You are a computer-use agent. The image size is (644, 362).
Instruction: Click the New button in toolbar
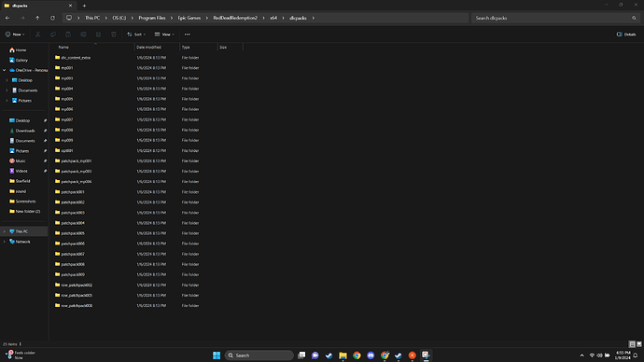[x=15, y=35]
